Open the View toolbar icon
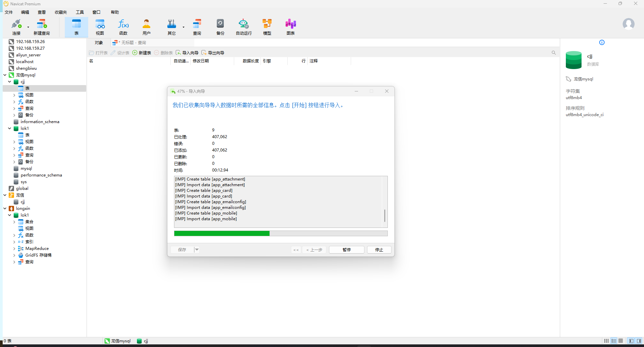Screen dimensions: 644x347 tap(100, 27)
